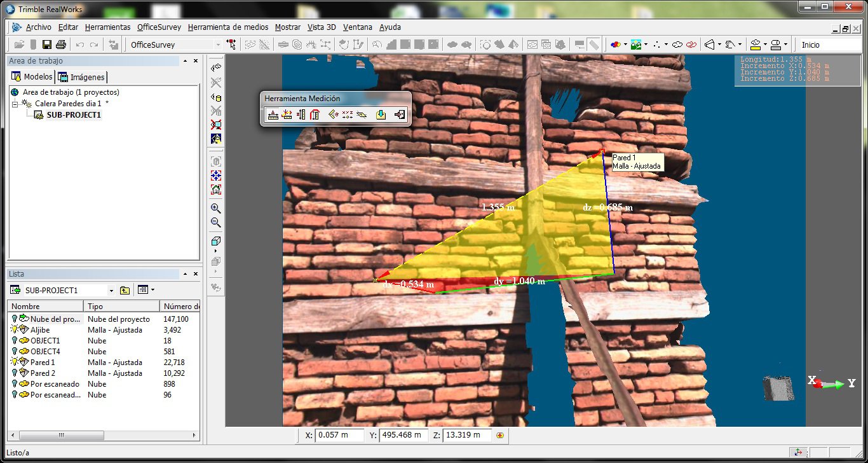Collapse the Calera Paredes dia 1 tree node

coord(15,103)
